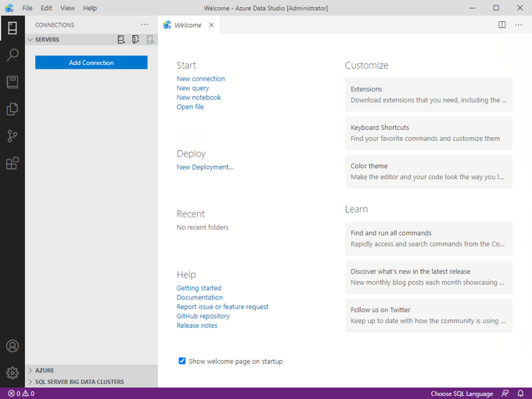Image resolution: width=532 pixels, height=399 pixels.
Task: Open the Release notes link
Action: pyautogui.click(x=197, y=325)
